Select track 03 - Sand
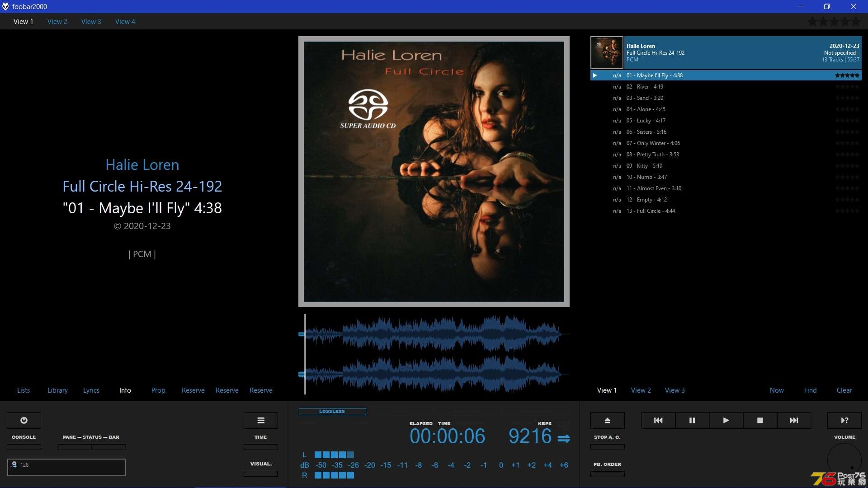Viewport: 868px width, 488px height. coord(726,98)
